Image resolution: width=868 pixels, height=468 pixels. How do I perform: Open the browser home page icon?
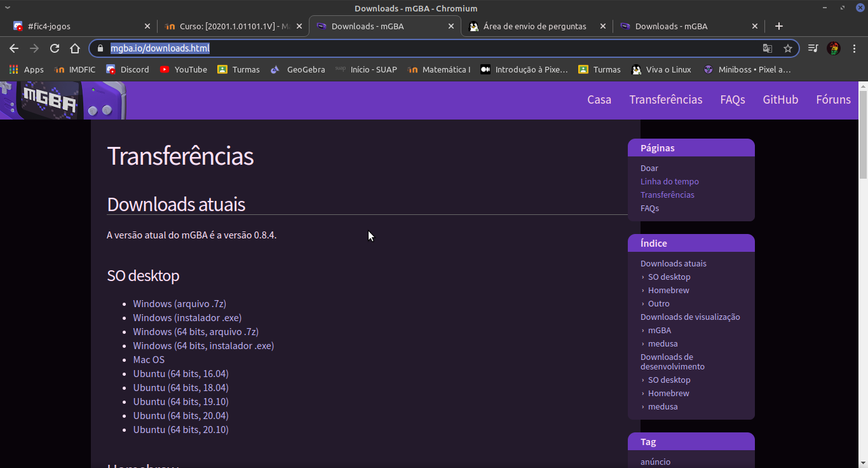tap(75, 48)
